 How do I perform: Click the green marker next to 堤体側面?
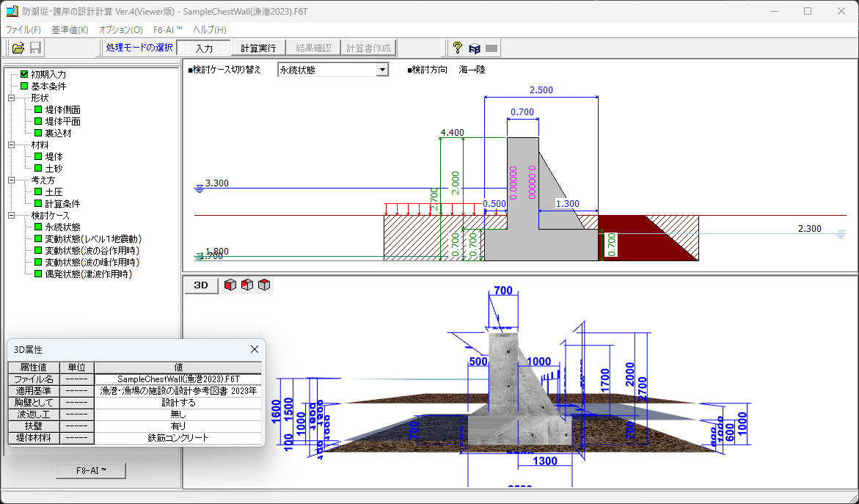[x=38, y=110]
